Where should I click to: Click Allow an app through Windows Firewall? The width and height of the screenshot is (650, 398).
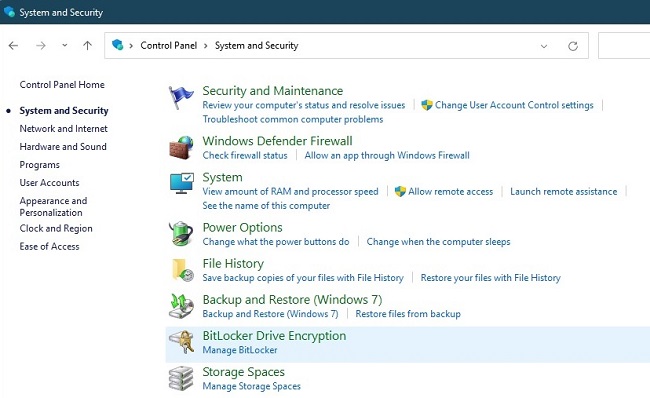pyautogui.click(x=387, y=155)
